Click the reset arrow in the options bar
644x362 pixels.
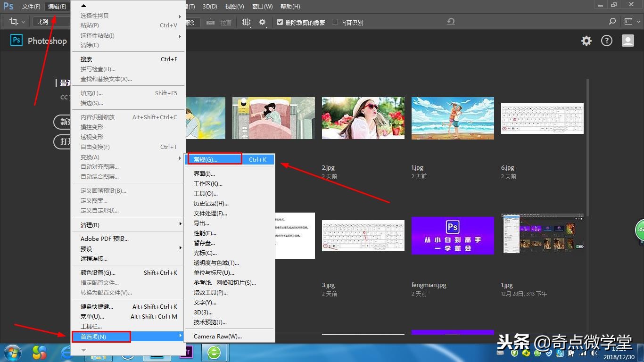pyautogui.click(x=450, y=21)
